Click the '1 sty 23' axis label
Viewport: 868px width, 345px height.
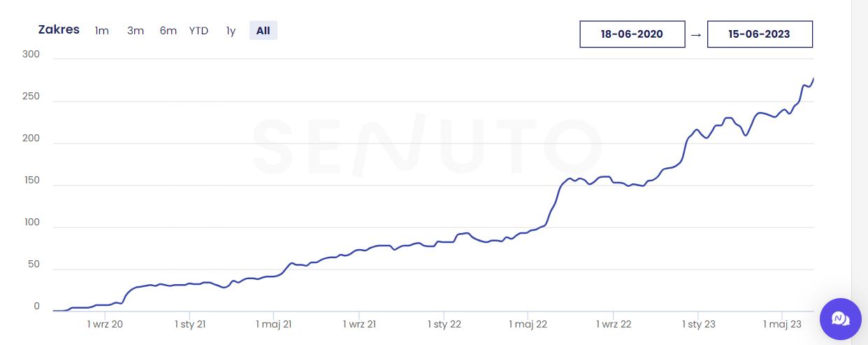tap(698, 324)
